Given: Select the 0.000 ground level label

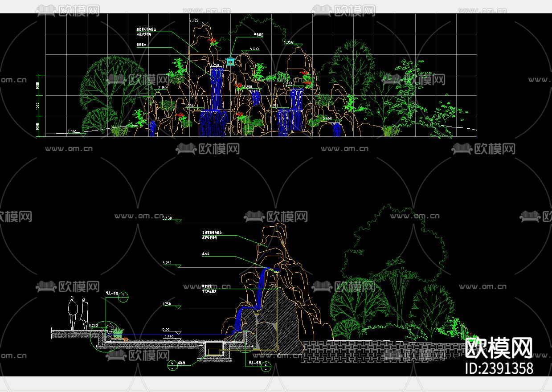Looking at the screenshot, I should (x=72, y=132).
